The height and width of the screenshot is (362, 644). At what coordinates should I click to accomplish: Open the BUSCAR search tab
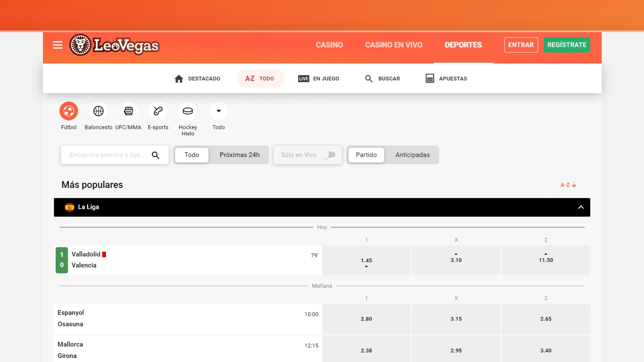point(382,78)
